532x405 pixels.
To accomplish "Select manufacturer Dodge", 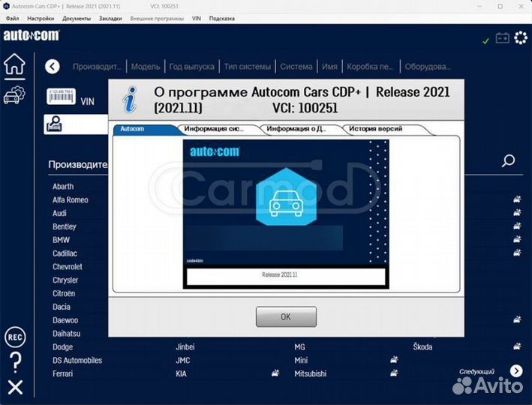I will click(63, 347).
